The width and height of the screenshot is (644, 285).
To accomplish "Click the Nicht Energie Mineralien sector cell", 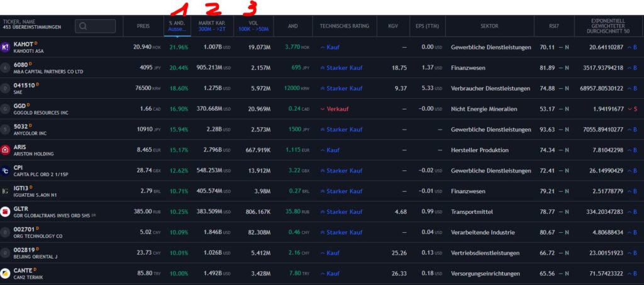I will [x=484, y=109].
